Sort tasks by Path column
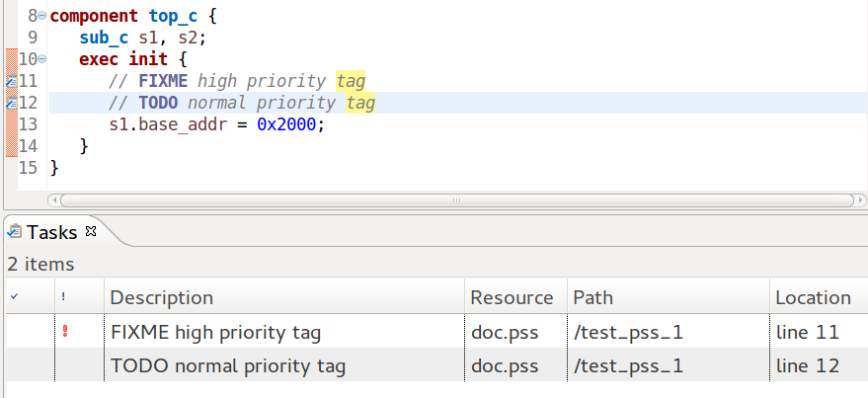868x398 pixels. click(x=669, y=298)
